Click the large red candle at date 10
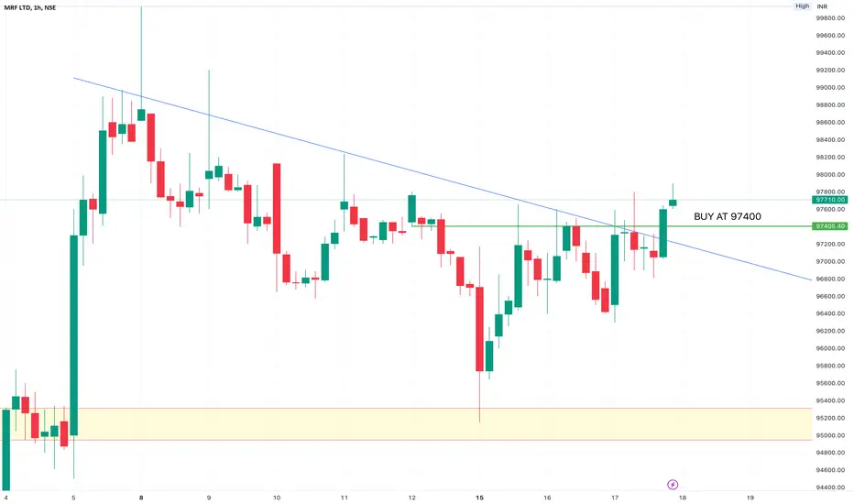854x504 pixels. [277, 208]
